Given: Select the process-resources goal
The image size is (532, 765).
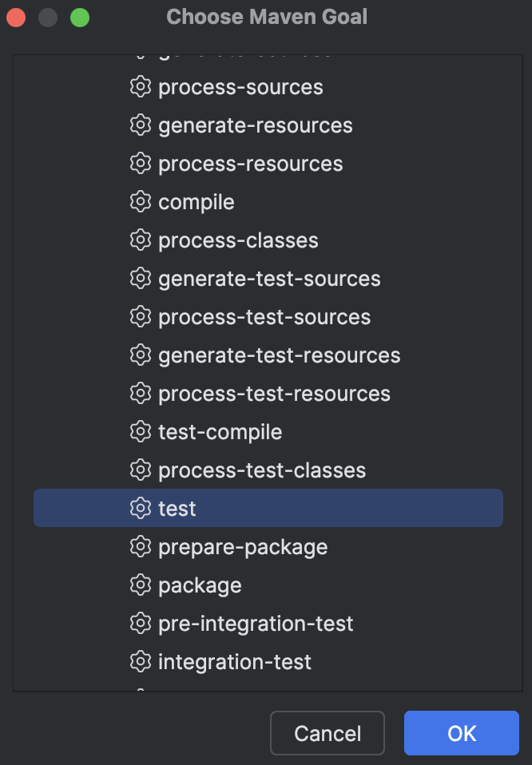Looking at the screenshot, I should [252, 164].
